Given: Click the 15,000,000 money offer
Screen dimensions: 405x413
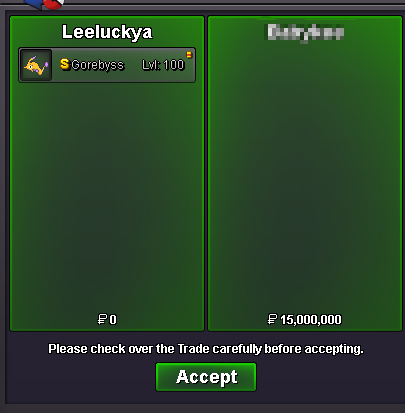Looking at the screenshot, I should (311, 320).
